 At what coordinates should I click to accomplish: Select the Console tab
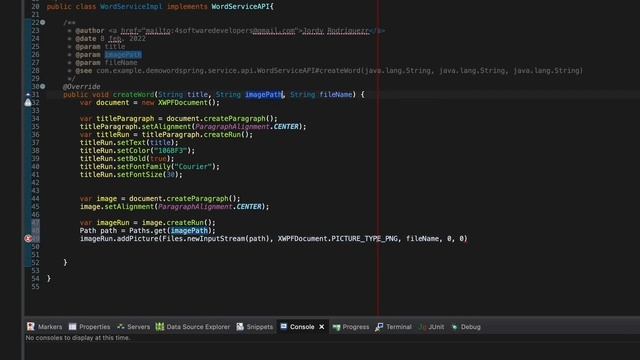pos(302,327)
